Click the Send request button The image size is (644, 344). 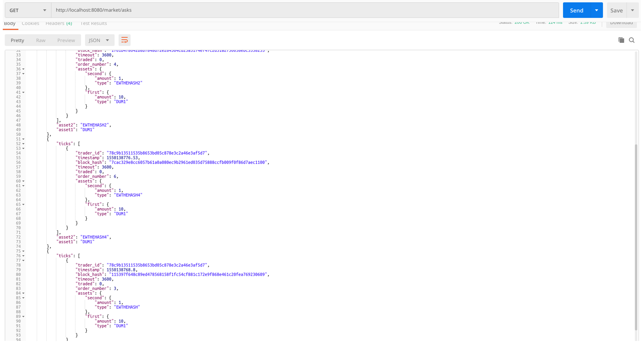pyautogui.click(x=576, y=10)
